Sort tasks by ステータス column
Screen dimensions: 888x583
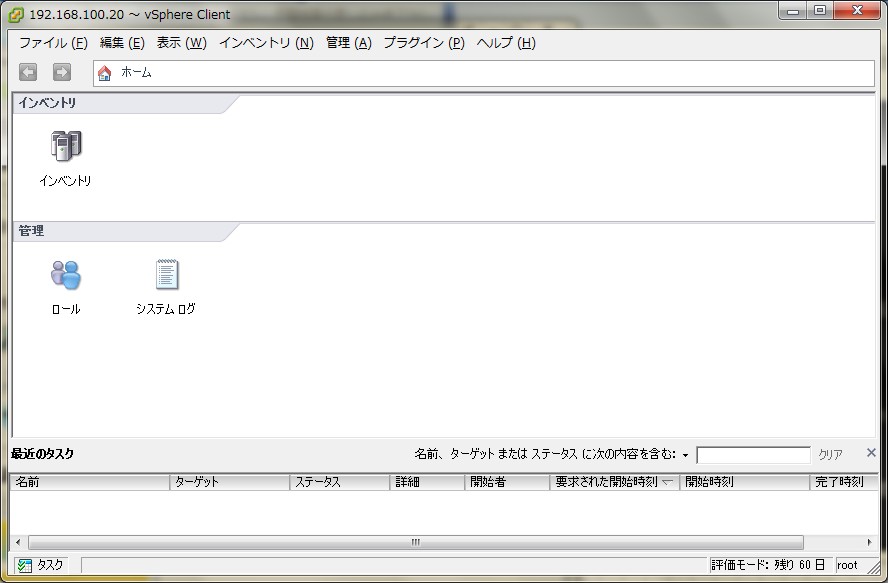[339, 482]
